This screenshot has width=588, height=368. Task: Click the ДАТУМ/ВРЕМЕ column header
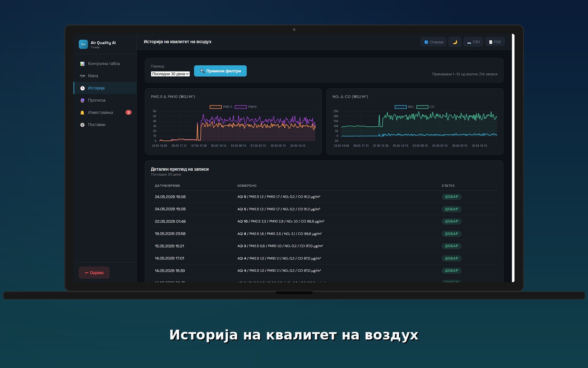[168, 186]
